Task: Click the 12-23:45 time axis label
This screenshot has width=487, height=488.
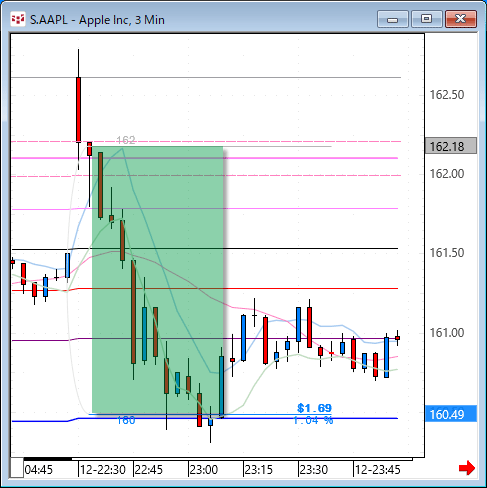Action: 378,470
